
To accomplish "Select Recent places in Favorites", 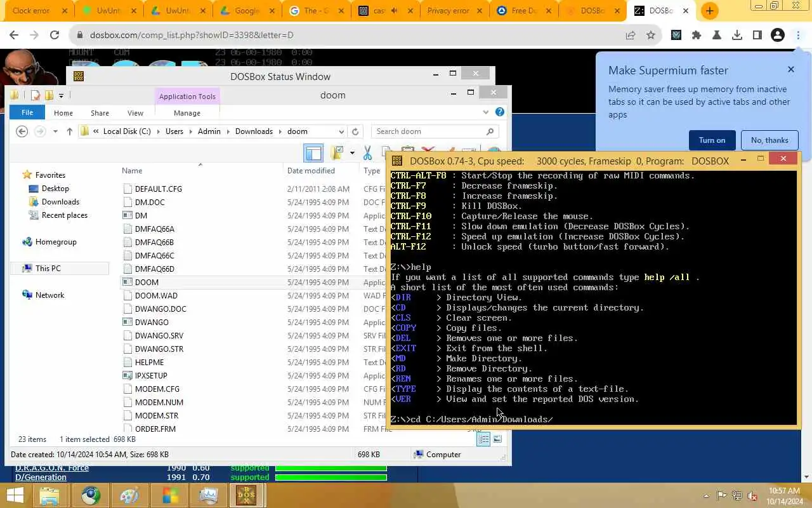I will click(x=65, y=215).
